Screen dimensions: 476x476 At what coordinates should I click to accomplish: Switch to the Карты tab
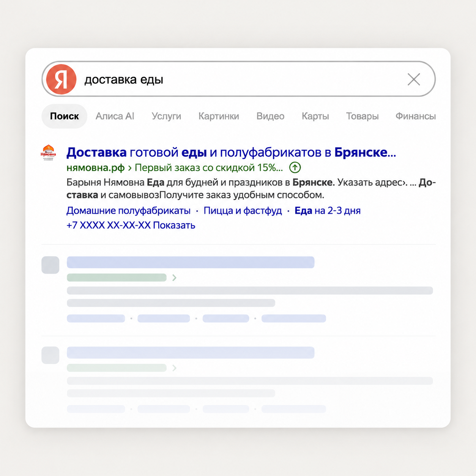315,116
